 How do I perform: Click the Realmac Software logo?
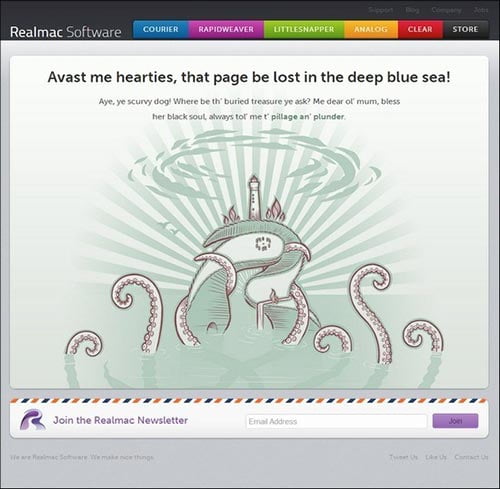click(66, 32)
